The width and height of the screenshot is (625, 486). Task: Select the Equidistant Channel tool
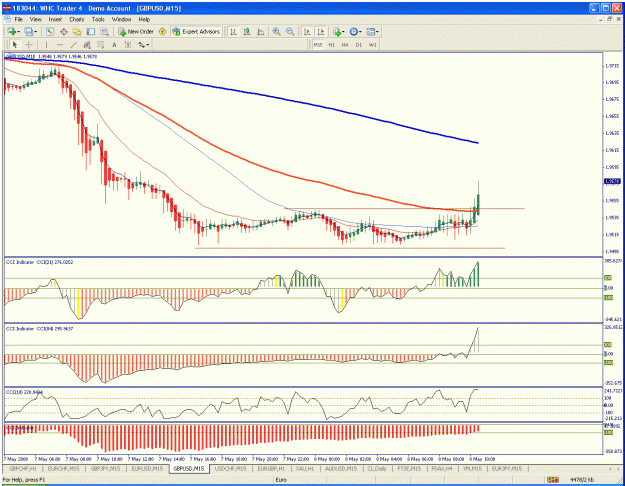coord(87,45)
